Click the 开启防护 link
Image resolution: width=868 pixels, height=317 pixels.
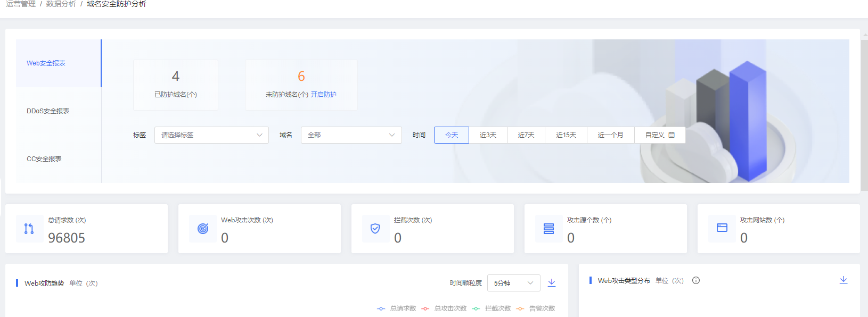(x=323, y=95)
